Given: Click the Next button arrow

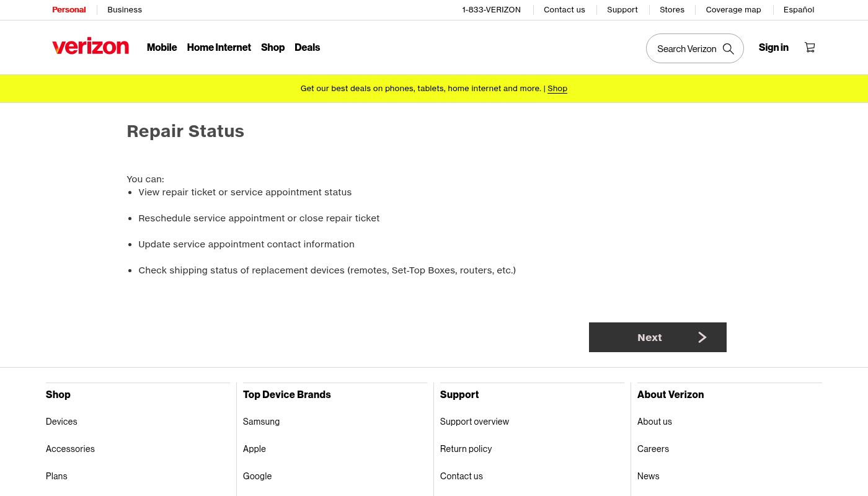Looking at the screenshot, I should pos(702,337).
